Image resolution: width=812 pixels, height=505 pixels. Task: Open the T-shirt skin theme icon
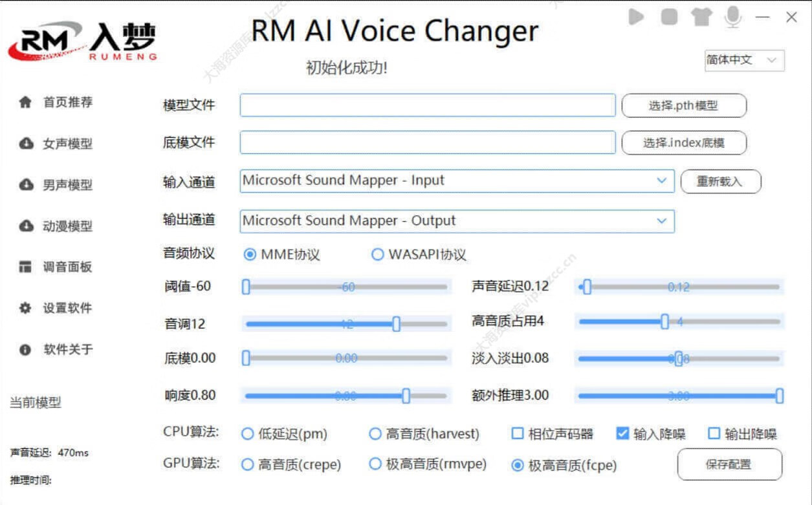click(701, 17)
